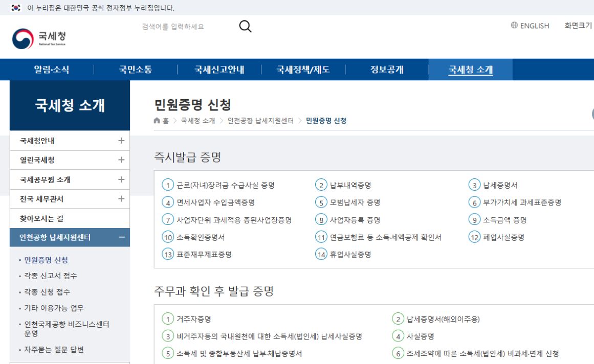Open 인천국제공항 비즈니스센터 운영 sidebar item
Viewport: 594px width, 364px height.
(67, 329)
